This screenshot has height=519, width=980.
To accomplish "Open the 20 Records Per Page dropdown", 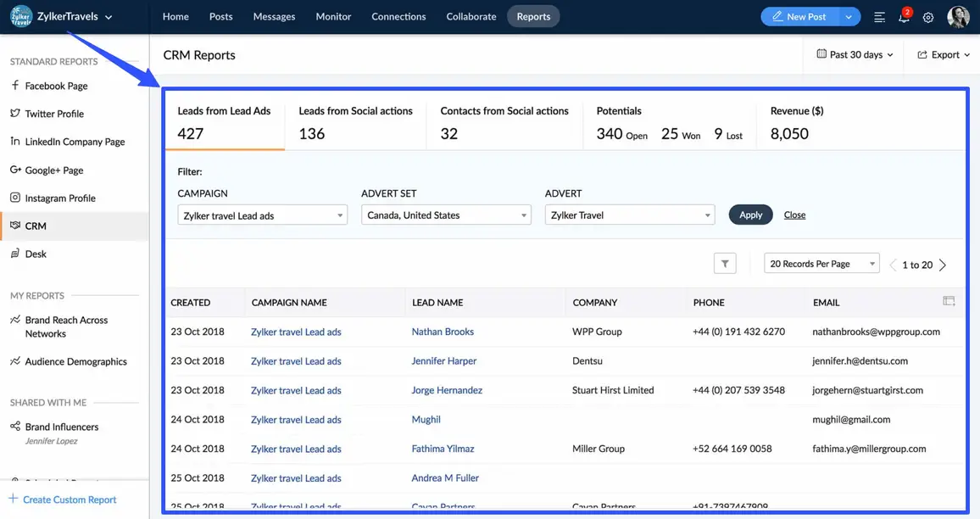I will coord(821,264).
